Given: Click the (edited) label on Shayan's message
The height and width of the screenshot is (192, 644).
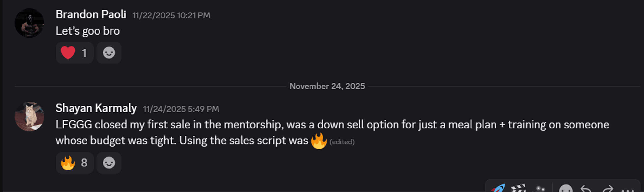Looking at the screenshot, I should click(x=343, y=142).
